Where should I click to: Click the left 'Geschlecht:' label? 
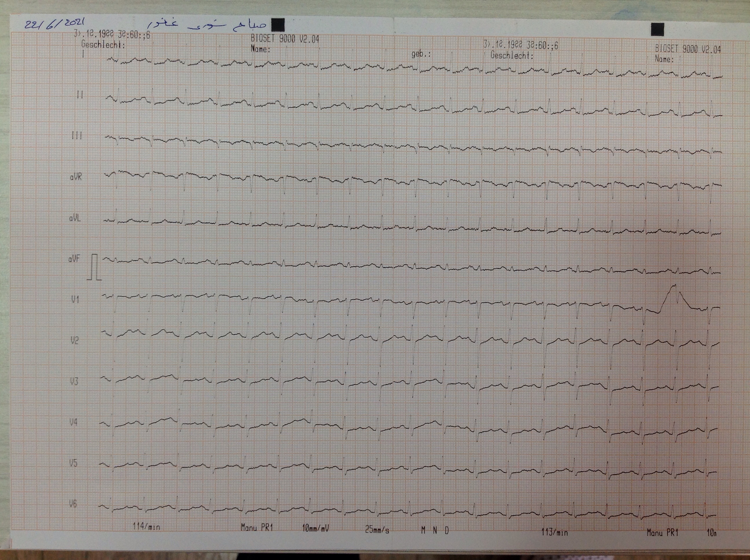tap(103, 45)
